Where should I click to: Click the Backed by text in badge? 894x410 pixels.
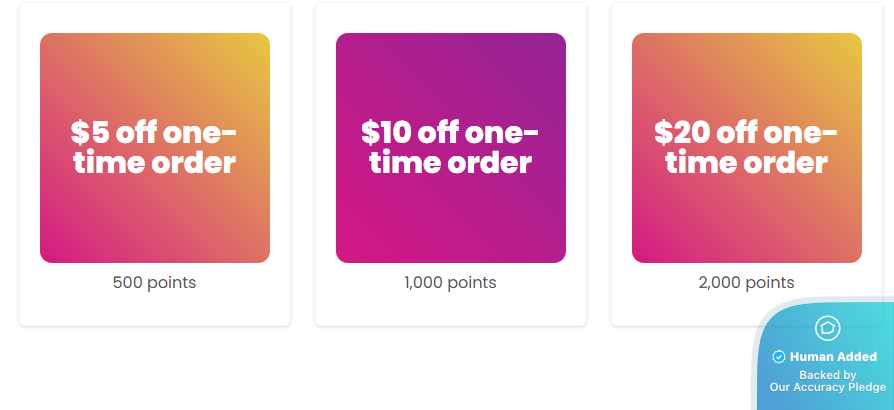(827, 375)
